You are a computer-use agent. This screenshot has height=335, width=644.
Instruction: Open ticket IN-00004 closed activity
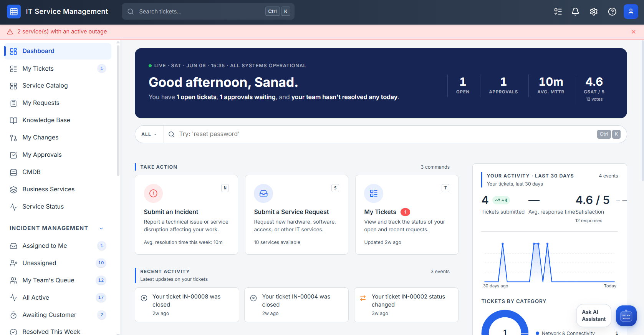[296, 305]
